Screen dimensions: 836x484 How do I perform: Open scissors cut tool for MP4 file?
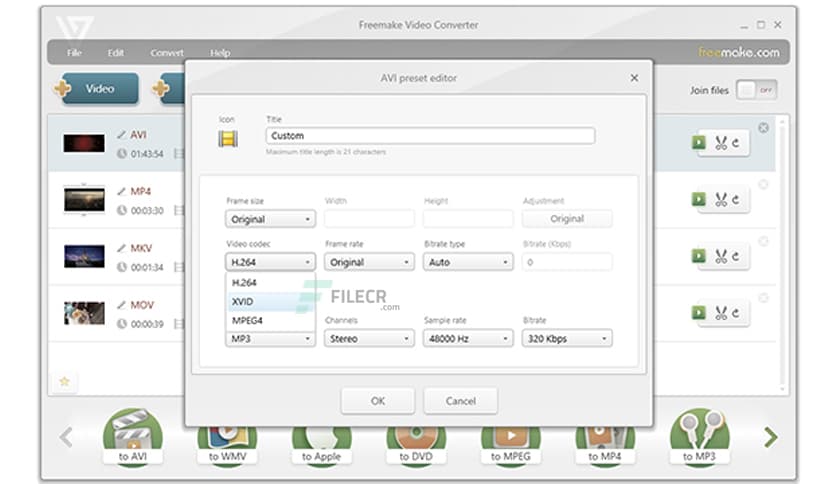[721, 200]
